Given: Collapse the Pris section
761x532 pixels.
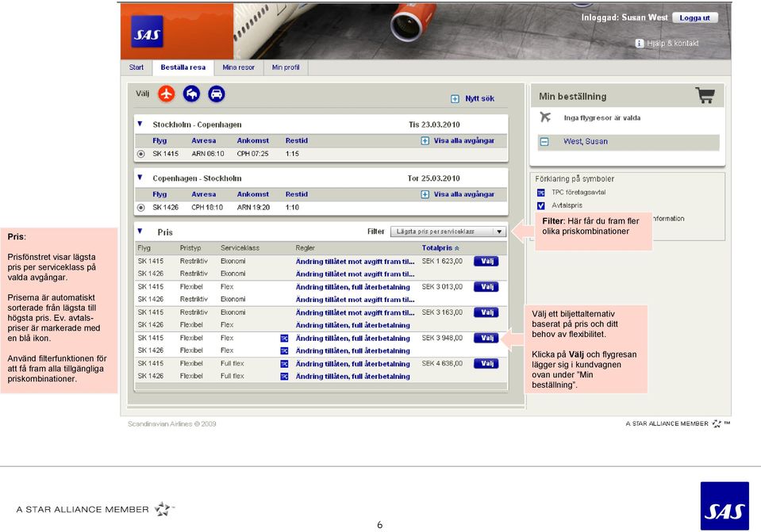Looking at the screenshot, I should pyautogui.click(x=140, y=232).
